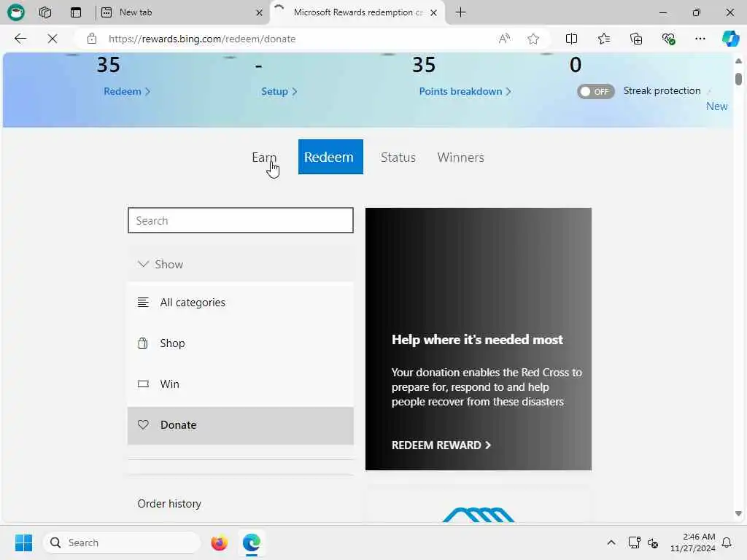The height and width of the screenshot is (560, 747).
Task: Open the Copilot sidebar icon
Action: coord(730,39)
